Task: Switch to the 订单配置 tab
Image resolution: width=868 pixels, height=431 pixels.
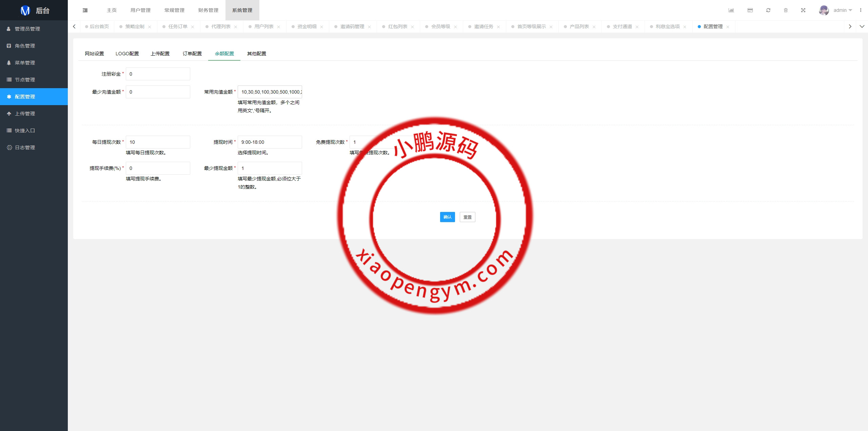Action: coord(192,54)
